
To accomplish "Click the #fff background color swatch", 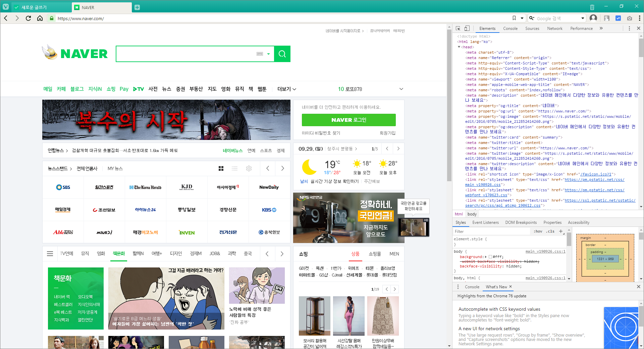I will (x=490, y=257).
